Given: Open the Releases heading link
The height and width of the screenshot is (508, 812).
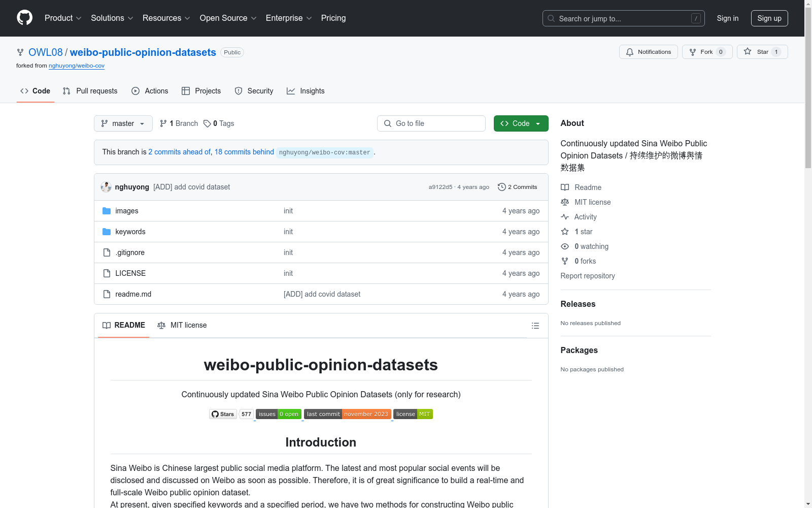Looking at the screenshot, I should tap(578, 304).
